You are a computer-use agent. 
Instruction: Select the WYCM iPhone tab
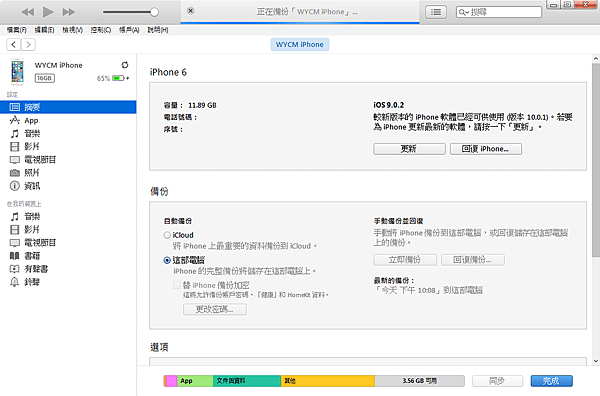pos(300,44)
